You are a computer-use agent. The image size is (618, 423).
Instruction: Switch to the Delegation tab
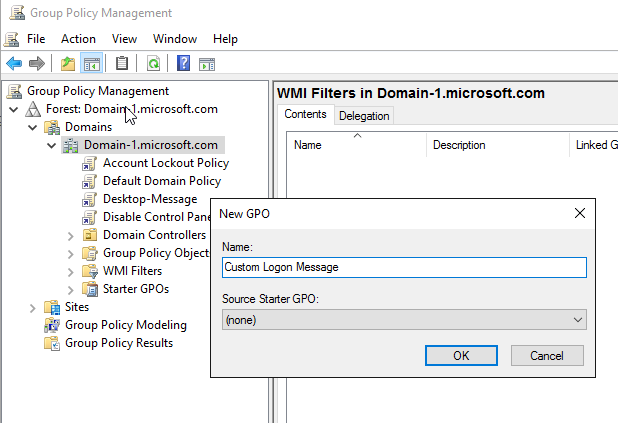pyautogui.click(x=364, y=116)
